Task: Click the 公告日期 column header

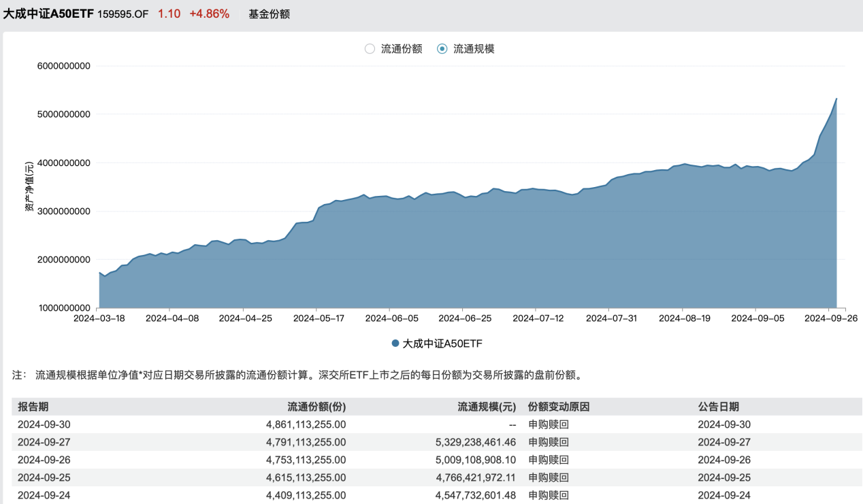Action: click(x=718, y=407)
